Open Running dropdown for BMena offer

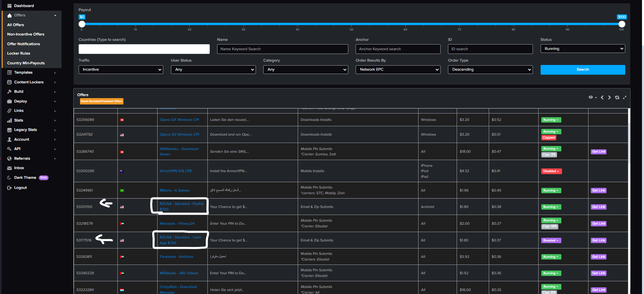551,191
